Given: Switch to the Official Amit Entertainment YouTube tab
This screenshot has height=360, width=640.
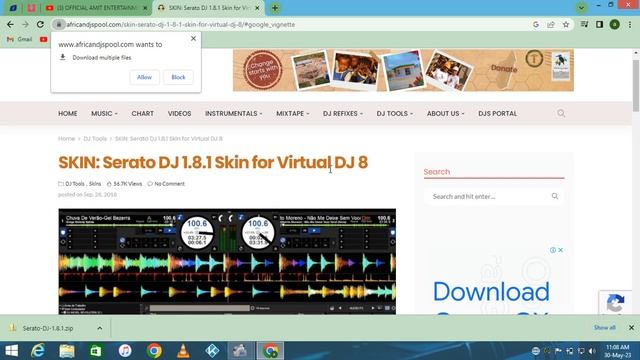Looking at the screenshot, I should 97,8.
